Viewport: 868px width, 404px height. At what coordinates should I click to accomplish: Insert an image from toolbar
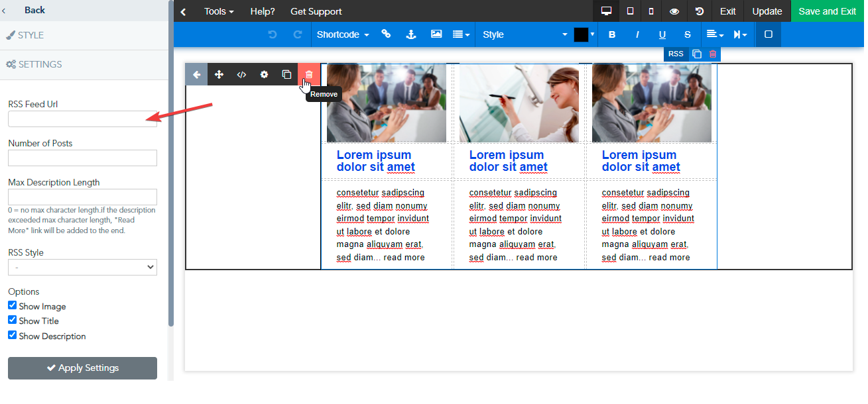[x=436, y=34]
